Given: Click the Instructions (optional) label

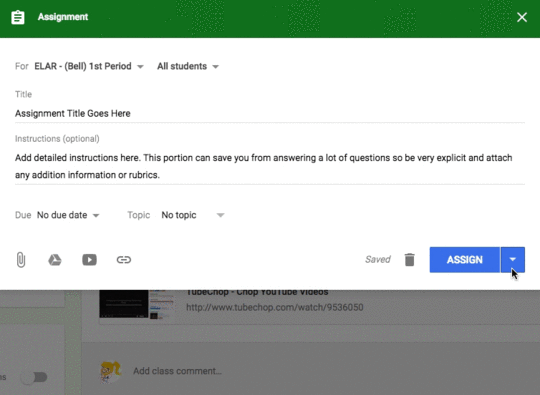Looking at the screenshot, I should click(57, 138).
